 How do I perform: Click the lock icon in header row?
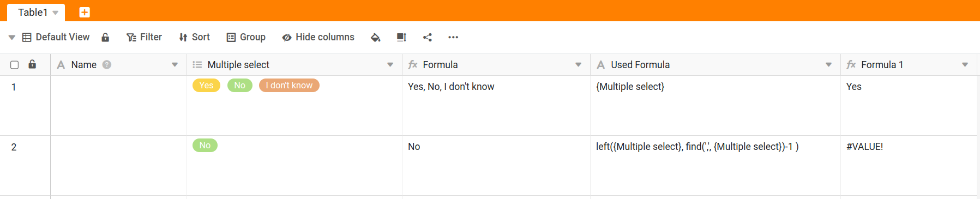pos(32,64)
